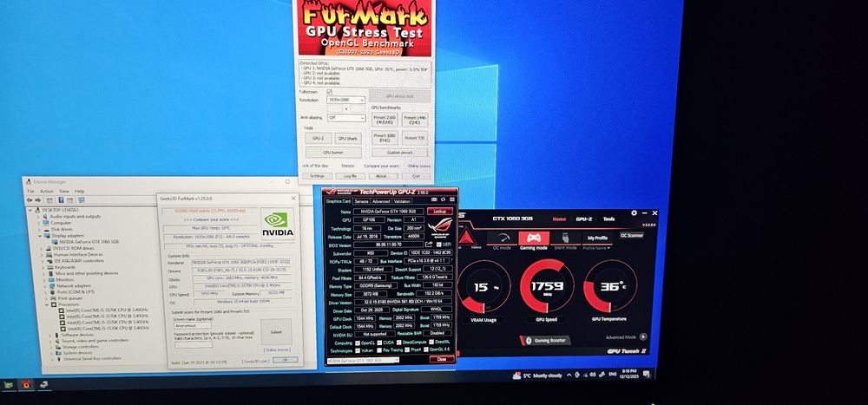The height and width of the screenshot is (405, 868).
Task: Toggle CUDA checkbox in GPU-Z
Action: click(379, 343)
